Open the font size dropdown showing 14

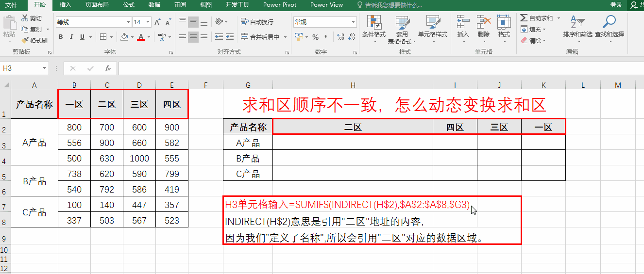(x=148, y=22)
